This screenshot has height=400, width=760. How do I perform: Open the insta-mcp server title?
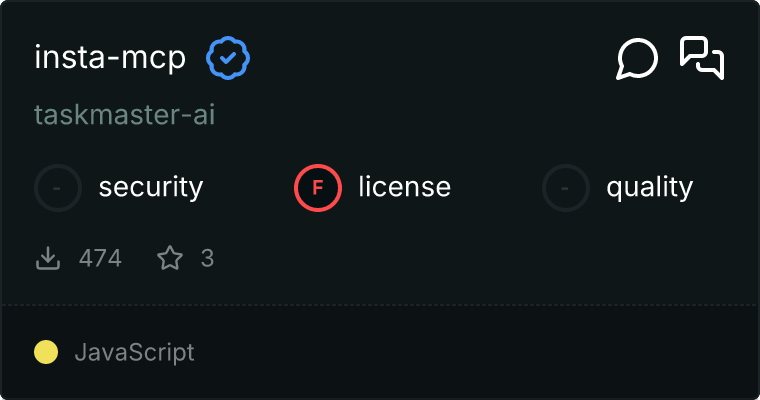[x=110, y=58]
